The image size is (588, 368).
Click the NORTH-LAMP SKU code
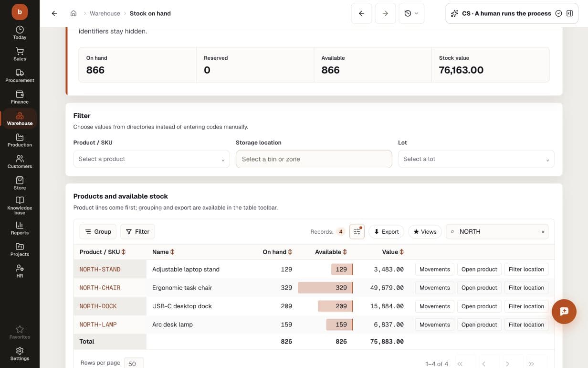pos(98,325)
